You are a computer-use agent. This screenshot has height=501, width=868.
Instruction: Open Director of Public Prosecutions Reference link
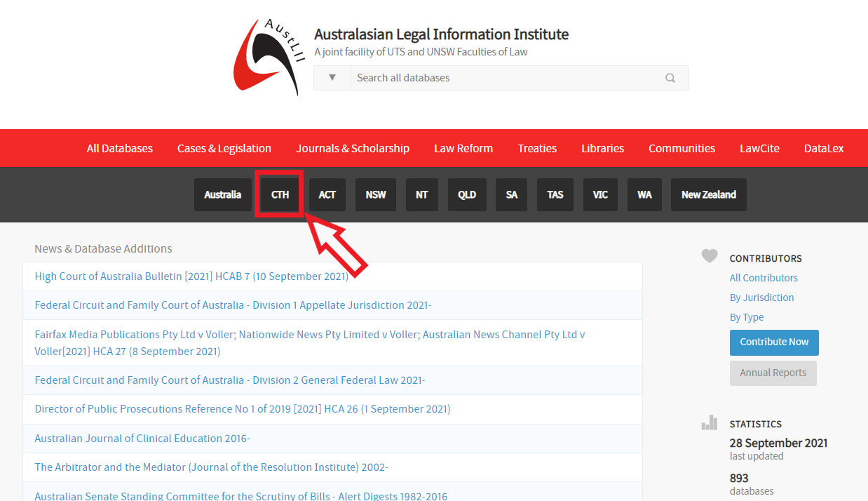(243, 409)
